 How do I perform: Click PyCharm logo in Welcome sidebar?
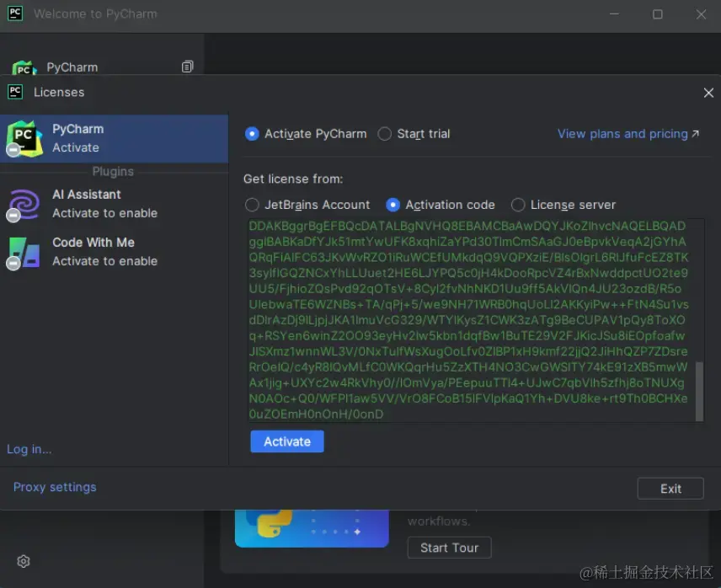(x=24, y=68)
